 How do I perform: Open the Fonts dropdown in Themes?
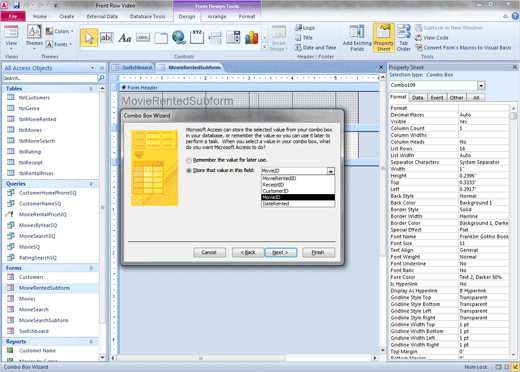coord(59,44)
